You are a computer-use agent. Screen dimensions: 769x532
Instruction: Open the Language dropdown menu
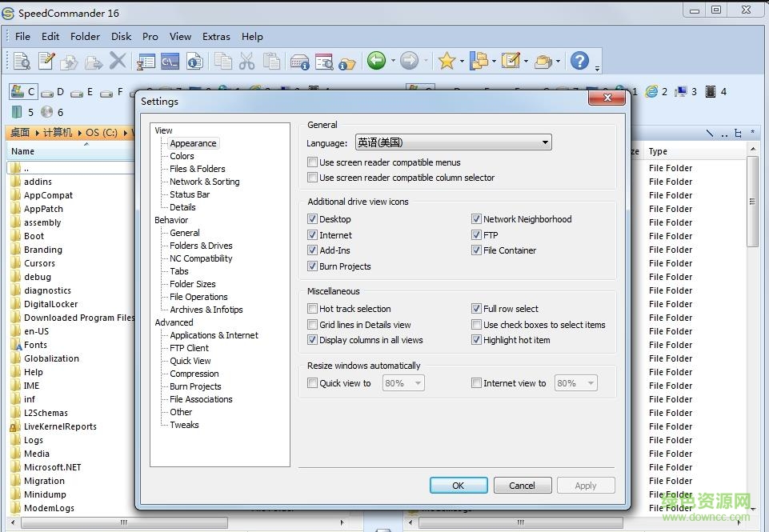[x=545, y=142]
